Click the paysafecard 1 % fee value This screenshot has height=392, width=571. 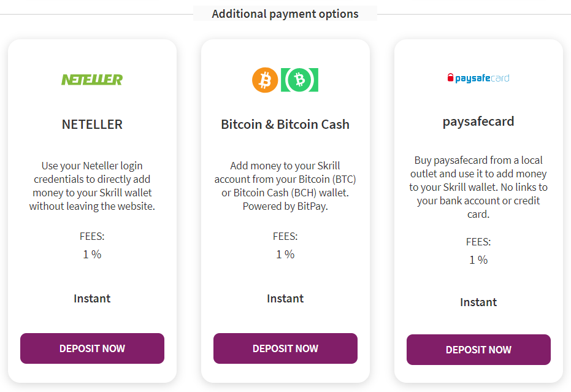[x=478, y=259]
